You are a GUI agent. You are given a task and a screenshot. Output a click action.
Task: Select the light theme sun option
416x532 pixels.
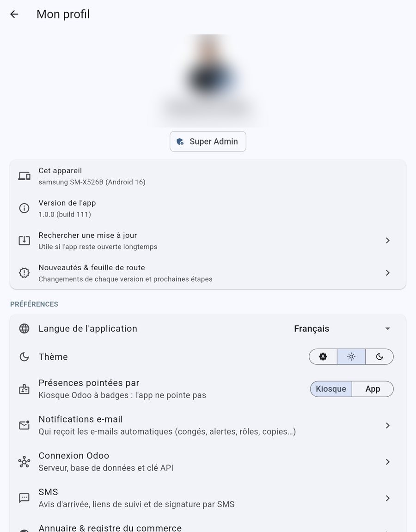point(351,357)
